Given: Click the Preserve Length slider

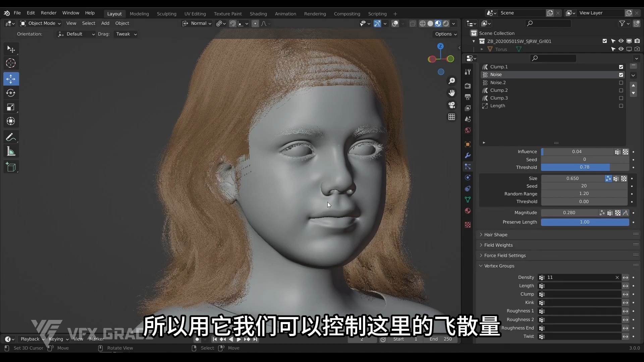Looking at the screenshot, I should point(585,222).
